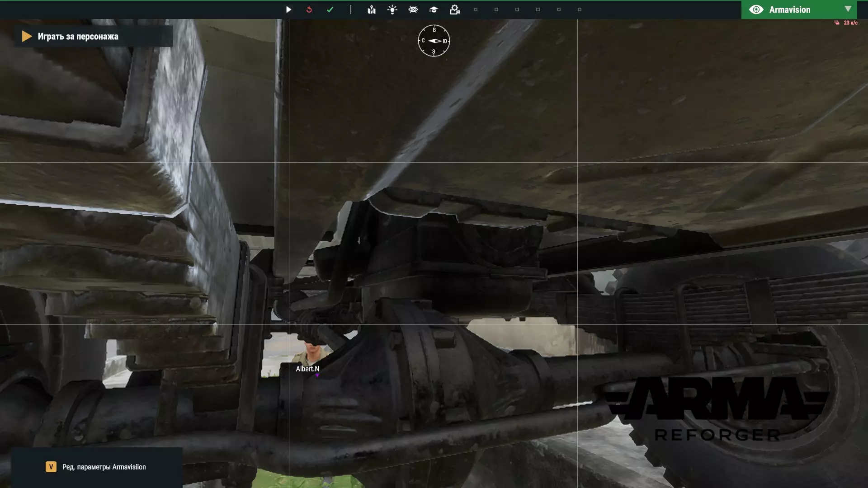Click the yellow V key badge
This screenshot has width=868, height=488.
tap(51, 467)
